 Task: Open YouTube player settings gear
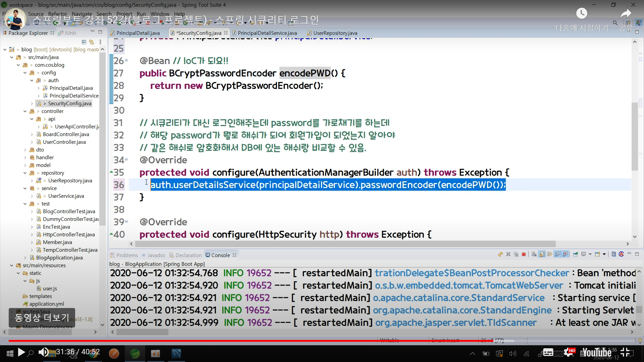click(569, 352)
